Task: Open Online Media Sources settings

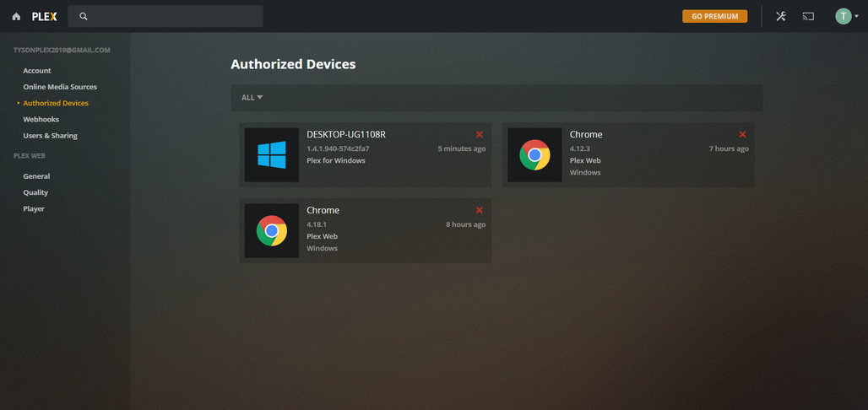Action: [x=60, y=87]
